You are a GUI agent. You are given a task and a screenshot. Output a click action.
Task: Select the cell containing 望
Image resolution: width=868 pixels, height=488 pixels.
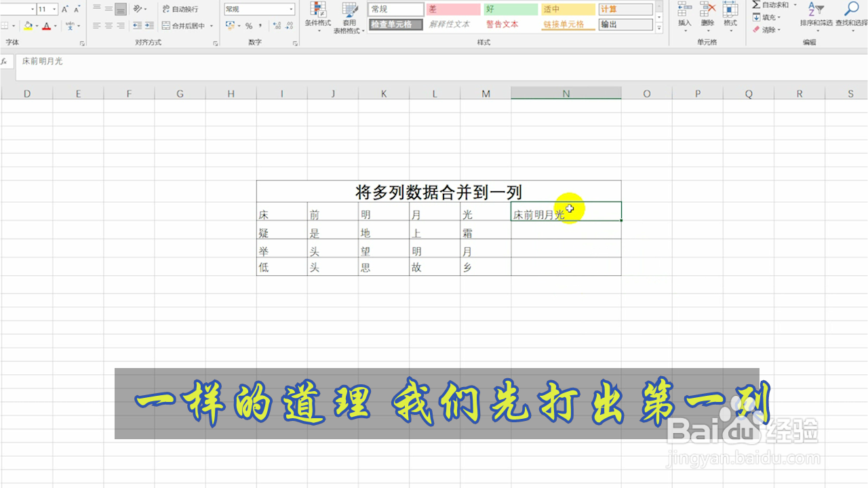(384, 249)
